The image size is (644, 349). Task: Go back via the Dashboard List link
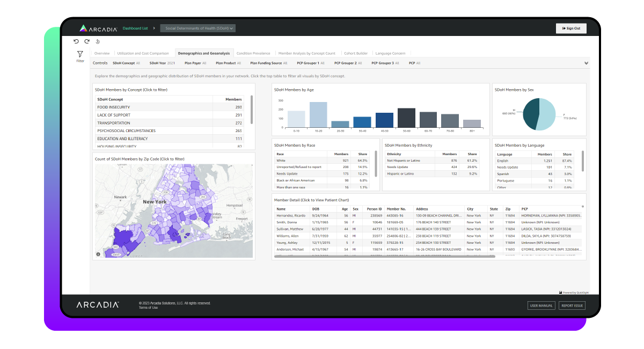[137, 28]
